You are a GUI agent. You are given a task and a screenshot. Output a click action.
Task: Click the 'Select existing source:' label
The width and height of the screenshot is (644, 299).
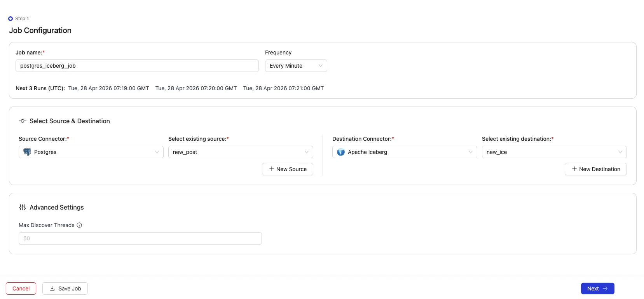point(199,139)
